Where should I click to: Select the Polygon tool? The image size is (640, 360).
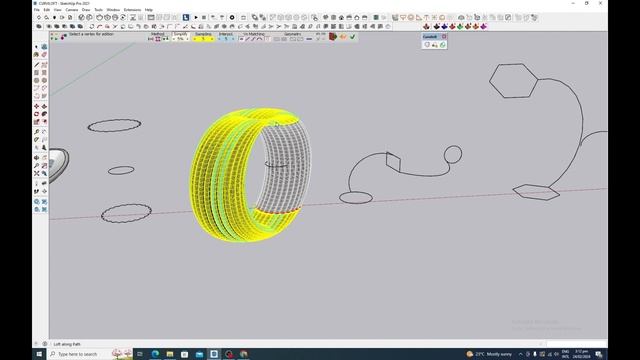point(44,80)
